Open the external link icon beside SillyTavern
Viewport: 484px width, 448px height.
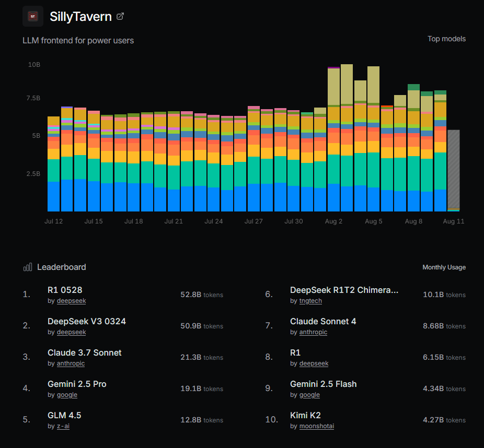click(x=120, y=16)
